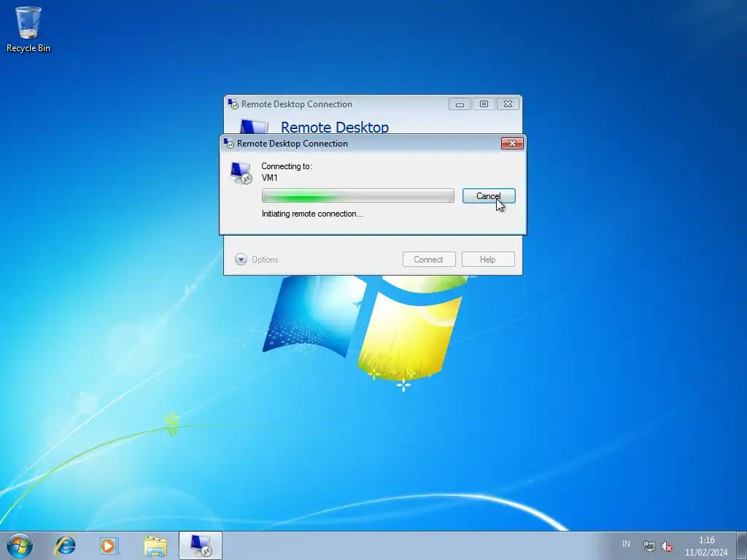
Task: Click the muted volume tray icon
Action: 667,546
